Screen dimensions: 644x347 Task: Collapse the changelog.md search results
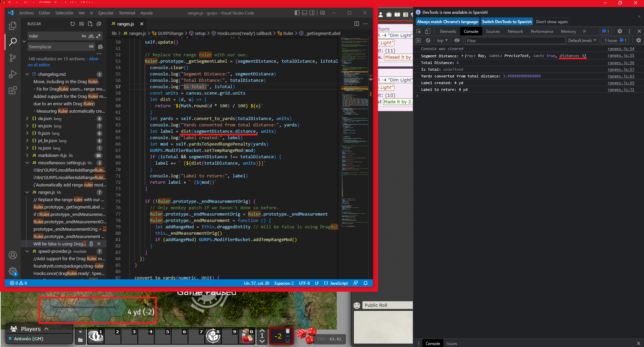coord(27,74)
